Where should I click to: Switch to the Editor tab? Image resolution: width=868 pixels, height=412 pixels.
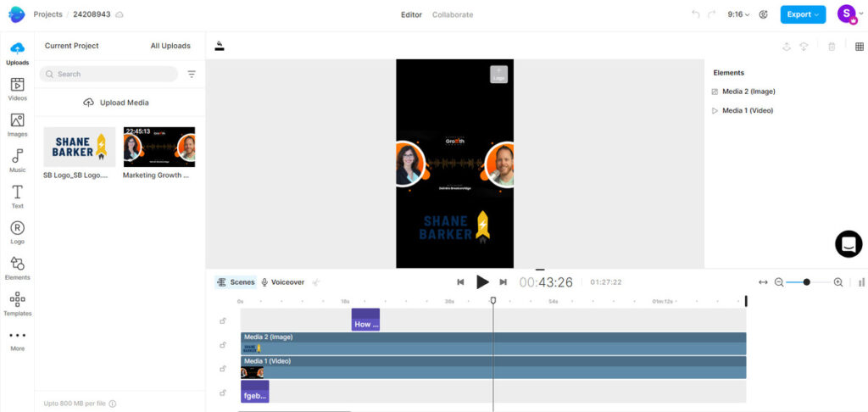coord(411,14)
